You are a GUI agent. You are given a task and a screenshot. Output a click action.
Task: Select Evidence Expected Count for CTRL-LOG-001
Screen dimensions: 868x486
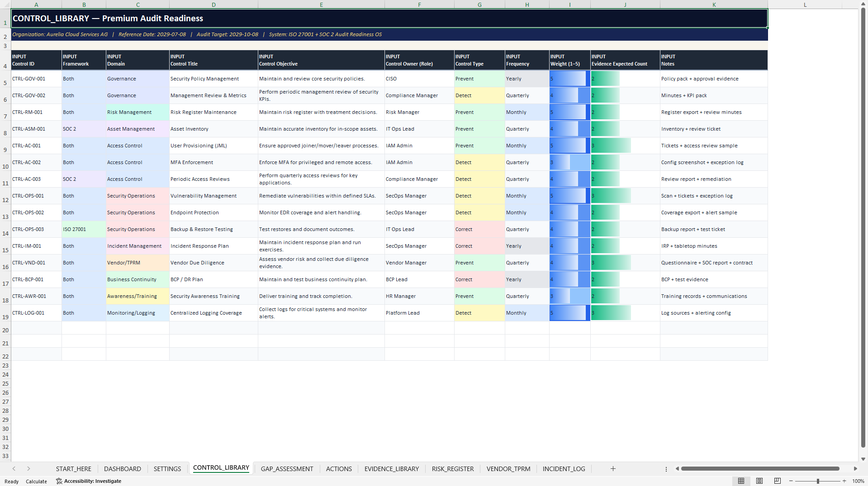pos(625,313)
